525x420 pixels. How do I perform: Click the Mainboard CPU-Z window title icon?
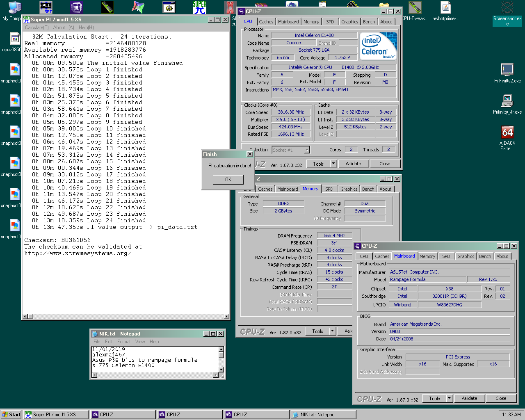tap(358, 246)
